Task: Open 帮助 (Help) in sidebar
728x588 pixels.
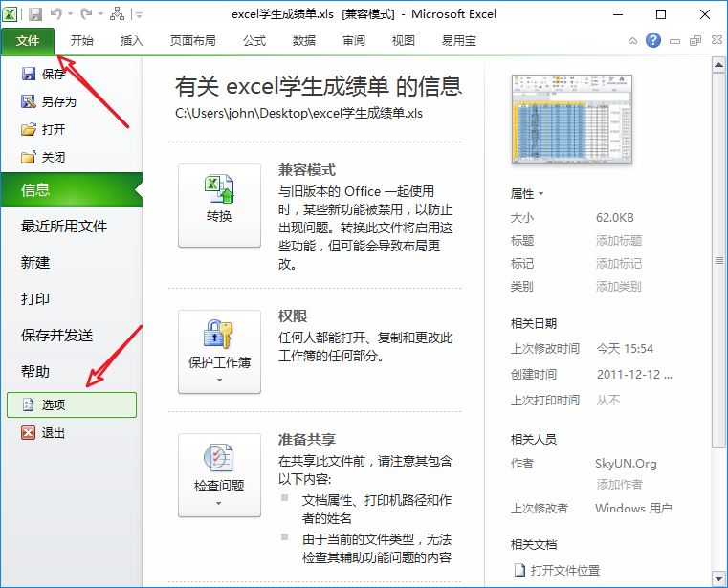Action: 35,371
